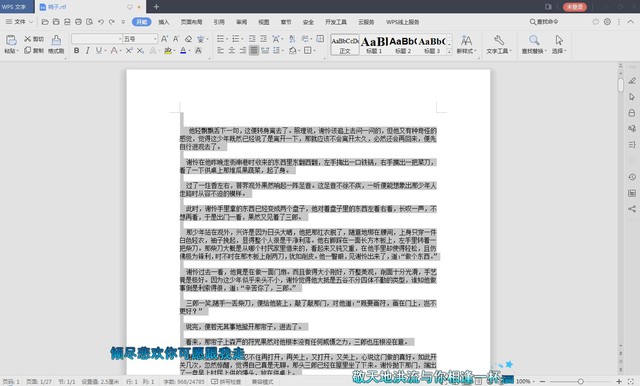Switch to the 视图 tab
This screenshot has height=386, width=640.
click(264, 22)
